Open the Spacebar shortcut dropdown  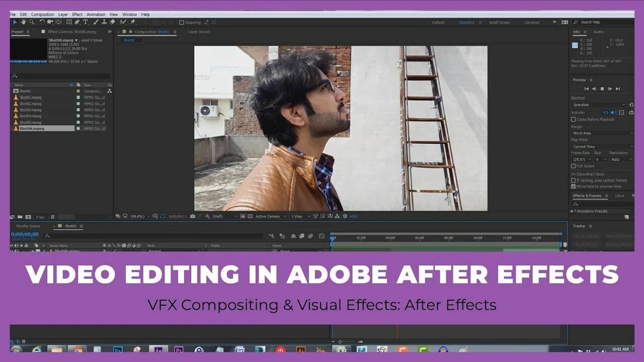click(599, 105)
